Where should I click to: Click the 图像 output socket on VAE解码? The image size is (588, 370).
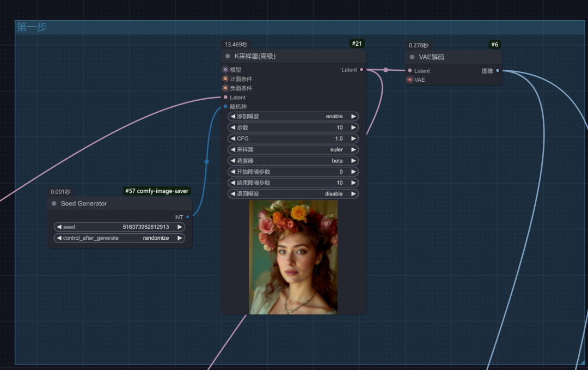pos(498,70)
